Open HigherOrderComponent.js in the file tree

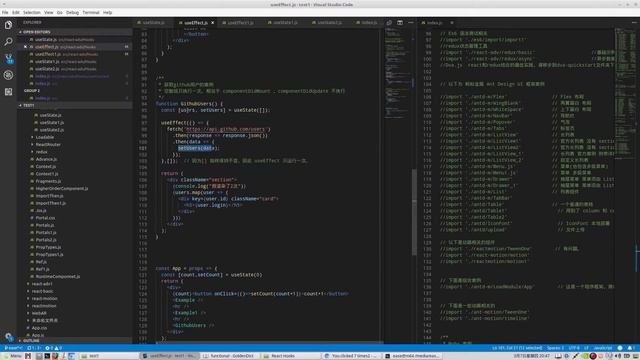click(x=62, y=189)
